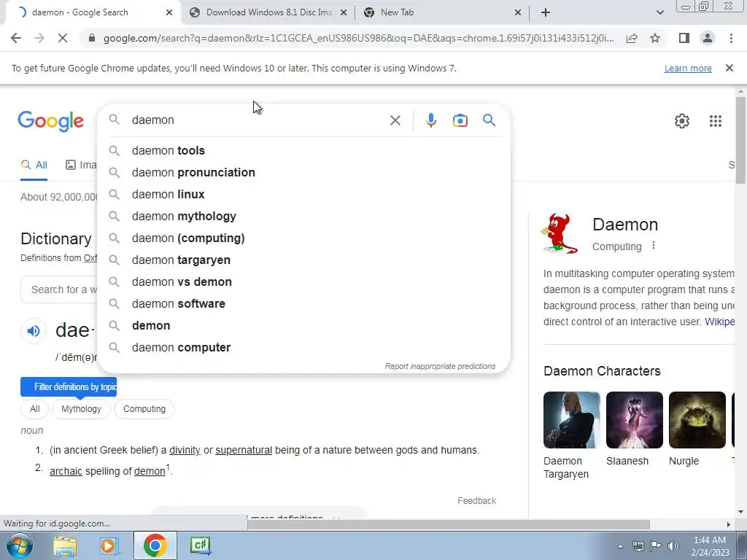Open Daemon Targaryen character thumbnail

coord(572,420)
